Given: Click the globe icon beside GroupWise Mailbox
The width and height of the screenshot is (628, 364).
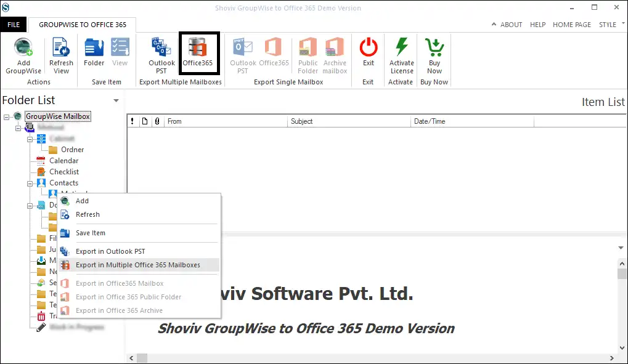Looking at the screenshot, I should (18, 116).
